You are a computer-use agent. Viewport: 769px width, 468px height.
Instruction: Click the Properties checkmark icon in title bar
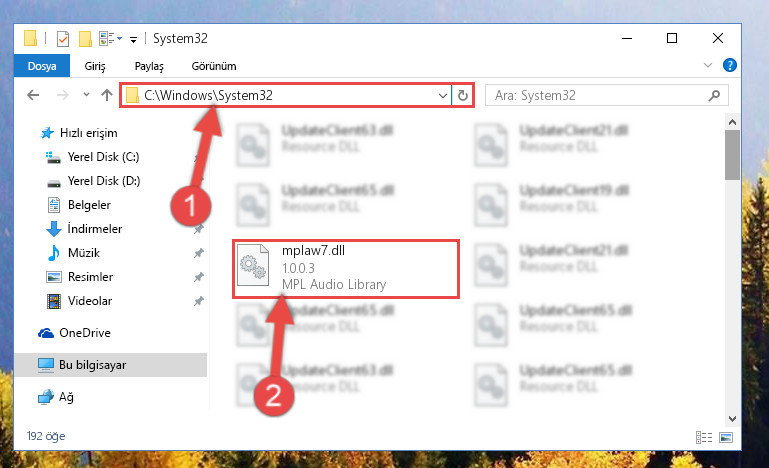63,39
